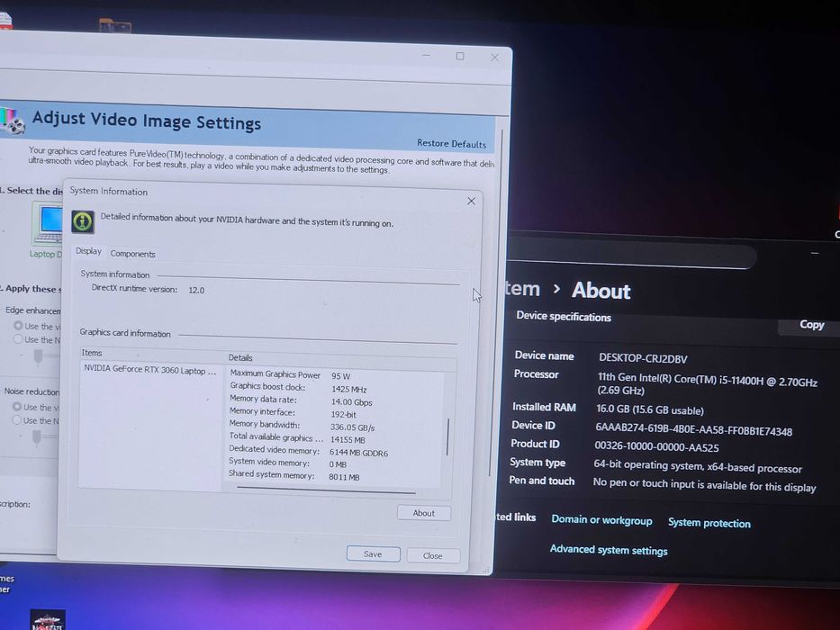Click the About button in System Information
This screenshot has height=630, width=840.
(x=424, y=513)
